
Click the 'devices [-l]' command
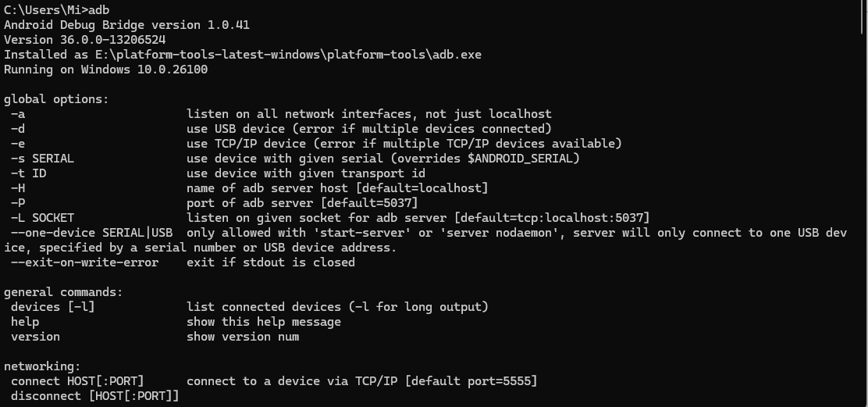coord(52,307)
